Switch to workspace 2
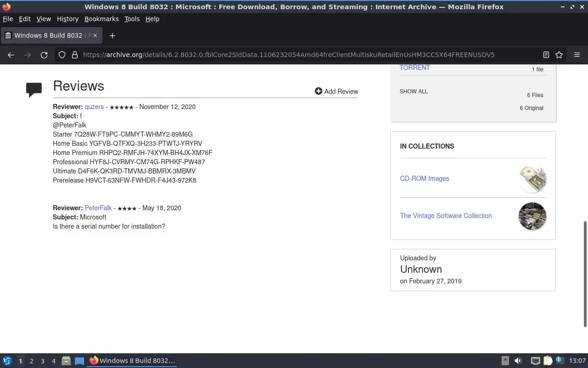 pos(32,361)
